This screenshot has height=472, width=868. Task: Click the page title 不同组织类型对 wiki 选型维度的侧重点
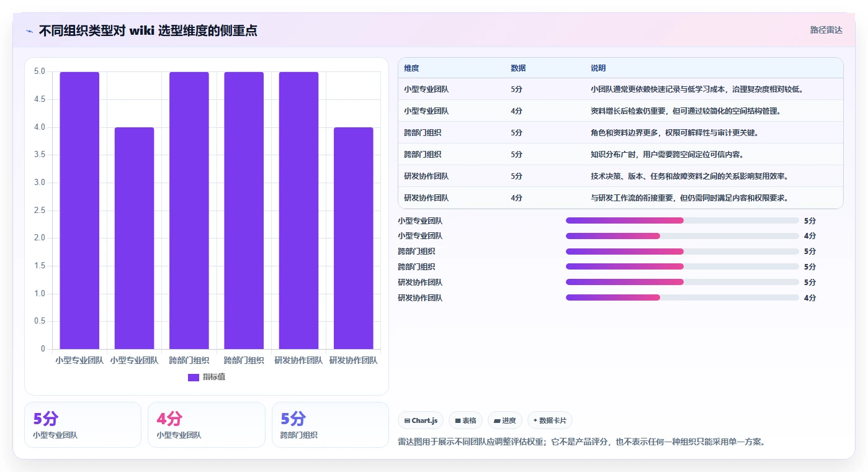[x=148, y=30]
